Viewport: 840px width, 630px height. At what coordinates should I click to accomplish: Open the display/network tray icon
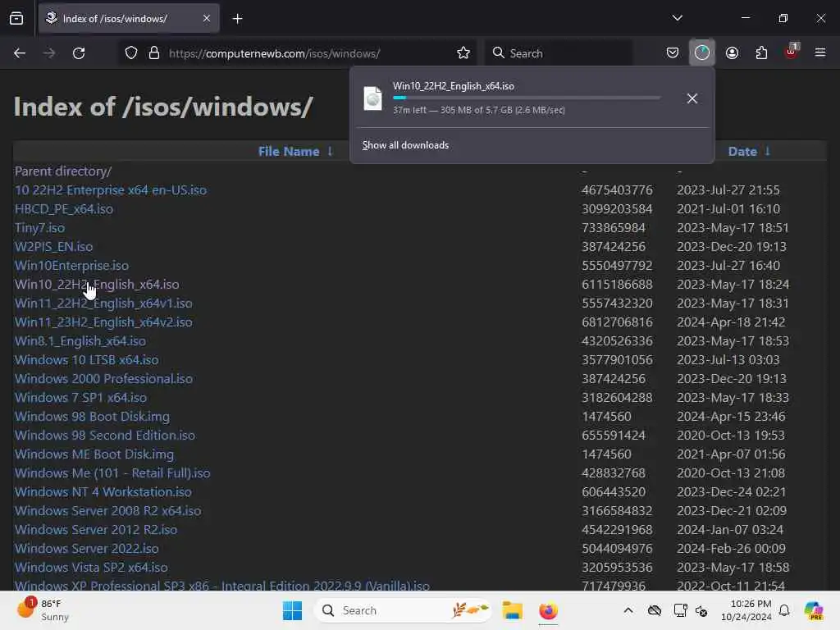[680, 610]
